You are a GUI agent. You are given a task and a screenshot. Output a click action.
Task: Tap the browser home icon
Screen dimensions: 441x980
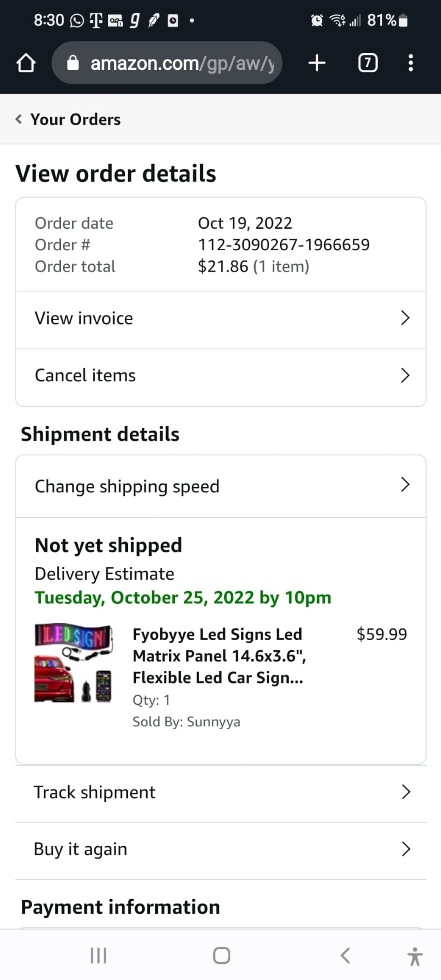coord(26,63)
